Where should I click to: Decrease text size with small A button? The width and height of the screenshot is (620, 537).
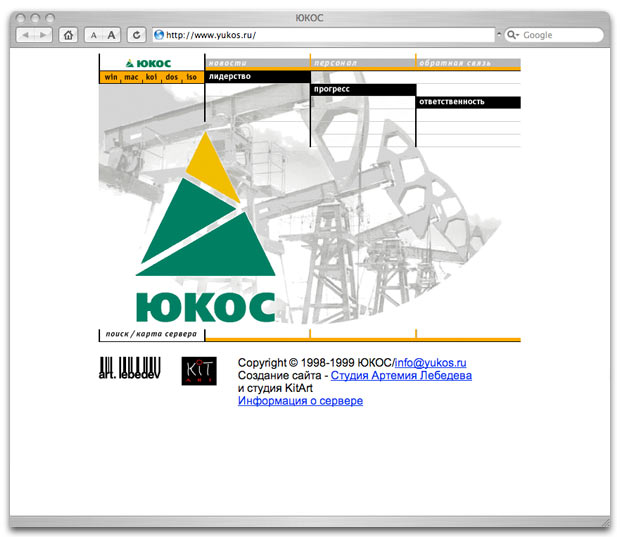click(x=93, y=35)
